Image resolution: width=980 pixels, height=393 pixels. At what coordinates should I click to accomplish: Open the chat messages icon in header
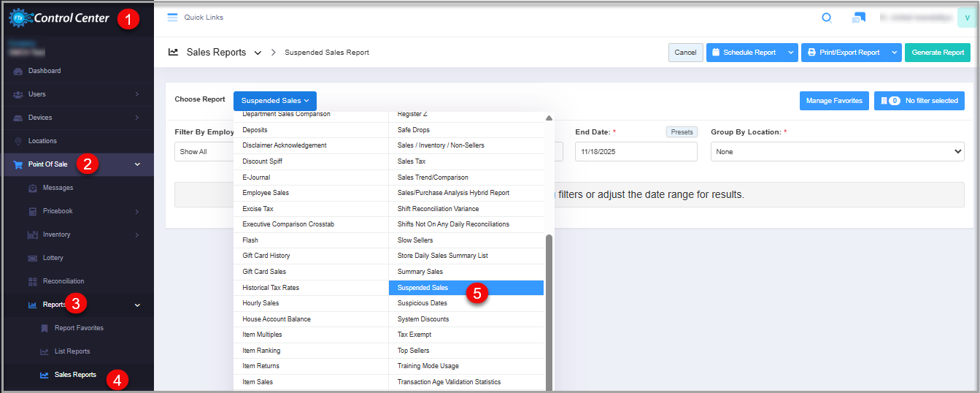858,18
